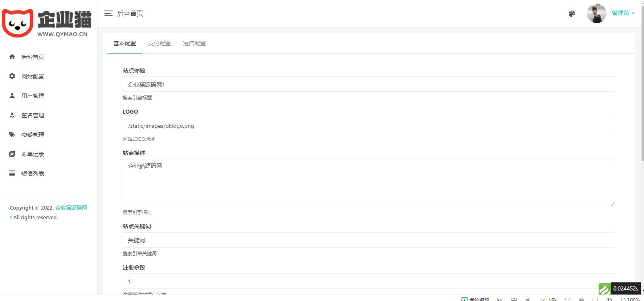
Task: Click the 0.024452s runtime badge
Action: click(626, 288)
